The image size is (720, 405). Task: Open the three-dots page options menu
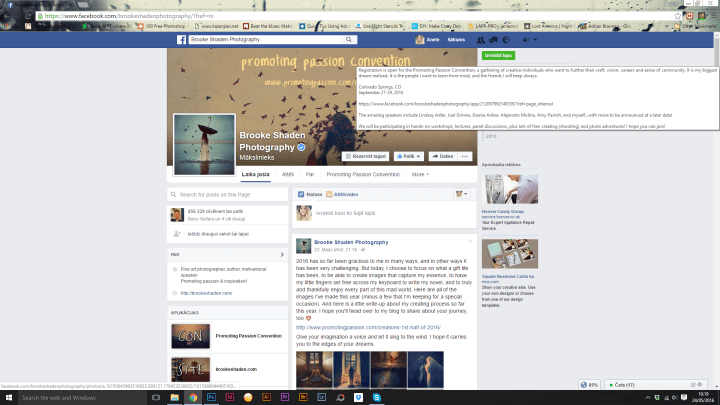click(466, 157)
